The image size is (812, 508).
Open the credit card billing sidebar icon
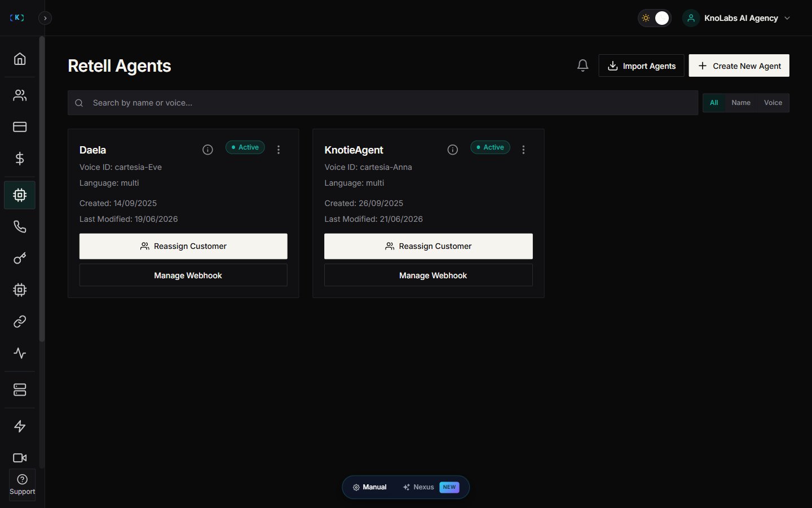[x=20, y=127]
